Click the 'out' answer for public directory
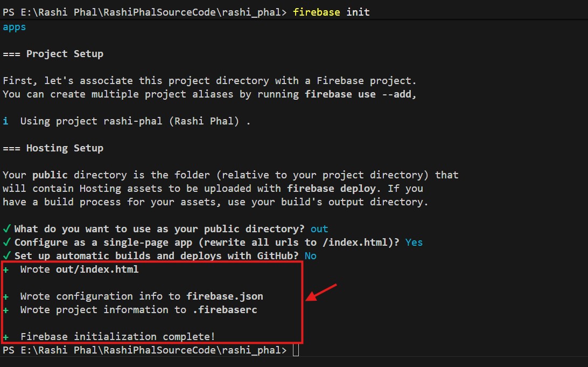The width and height of the screenshot is (588, 367). click(319, 229)
